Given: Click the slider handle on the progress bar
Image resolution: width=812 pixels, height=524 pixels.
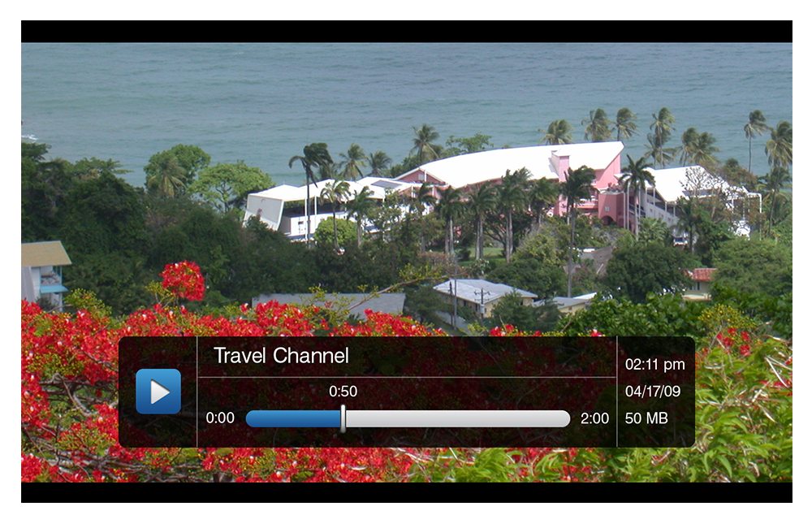Looking at the screenshot, I should click(343, 418).
